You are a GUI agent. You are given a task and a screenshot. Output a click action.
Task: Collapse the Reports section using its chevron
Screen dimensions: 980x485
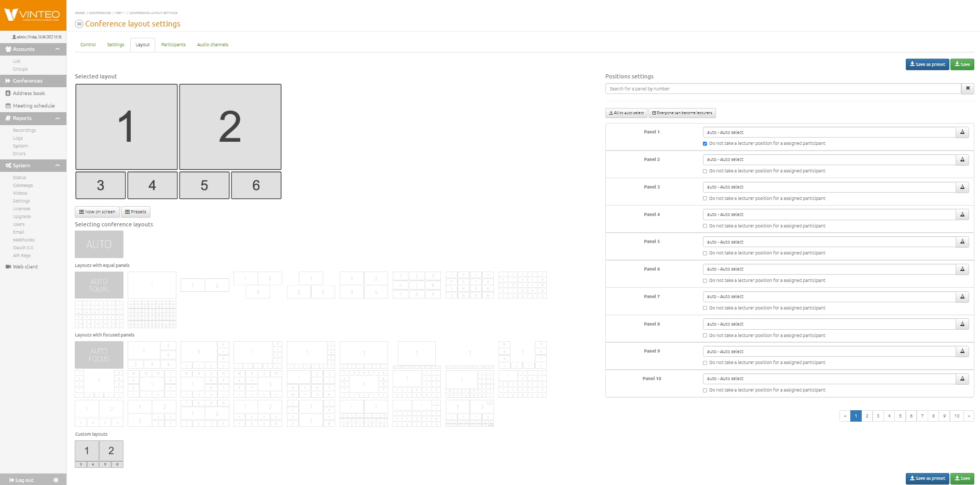click(58, 118)
